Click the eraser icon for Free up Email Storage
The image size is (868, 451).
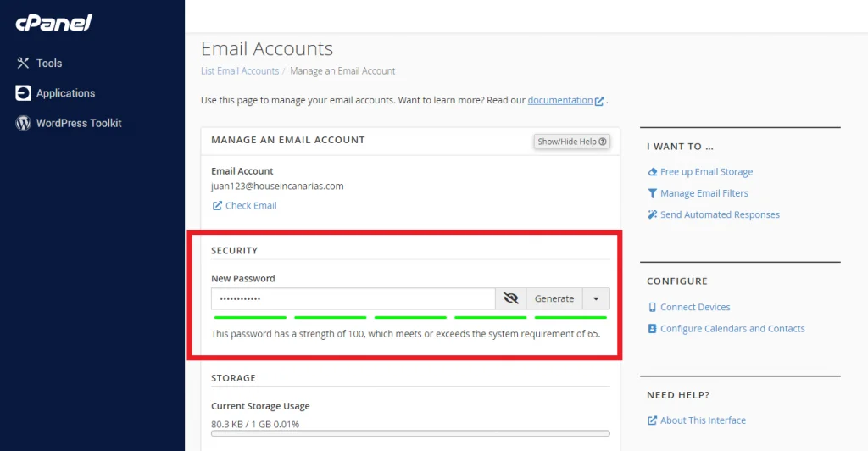point(652,171)
